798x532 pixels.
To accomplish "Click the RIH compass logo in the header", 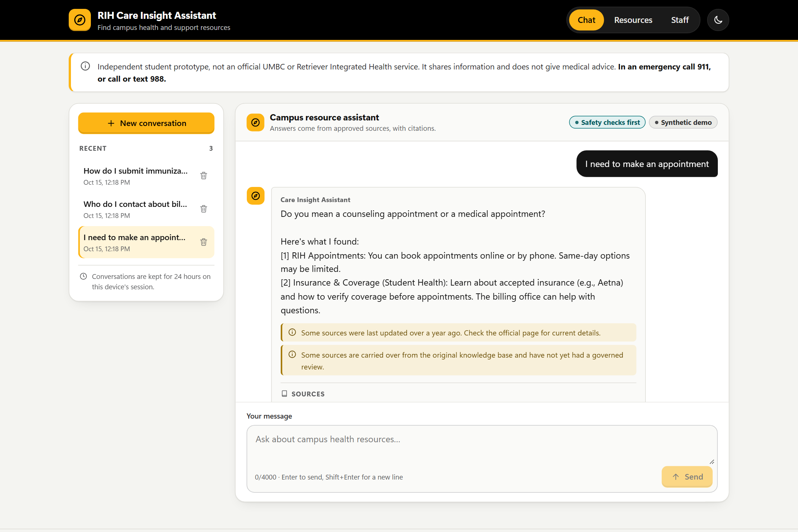I will (80, 20).
